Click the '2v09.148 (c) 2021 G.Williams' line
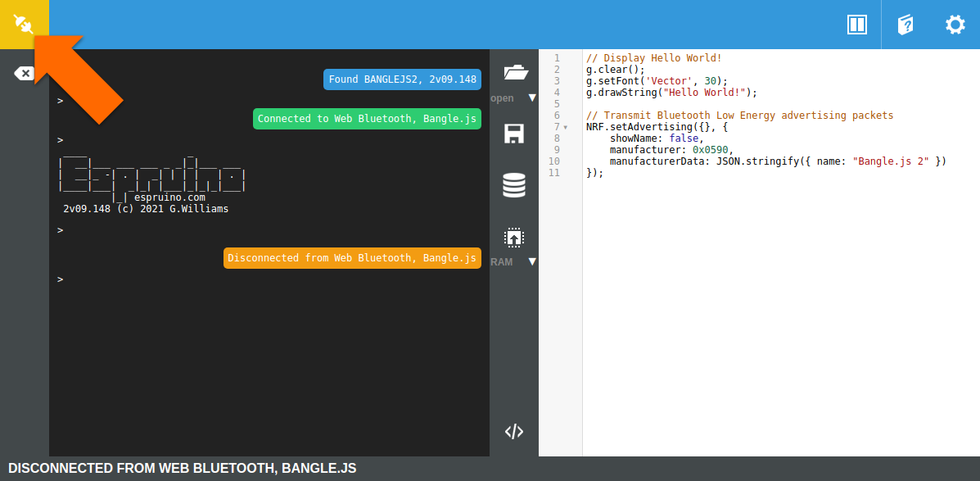The image size is (980, 481). (x=146, y=209)
